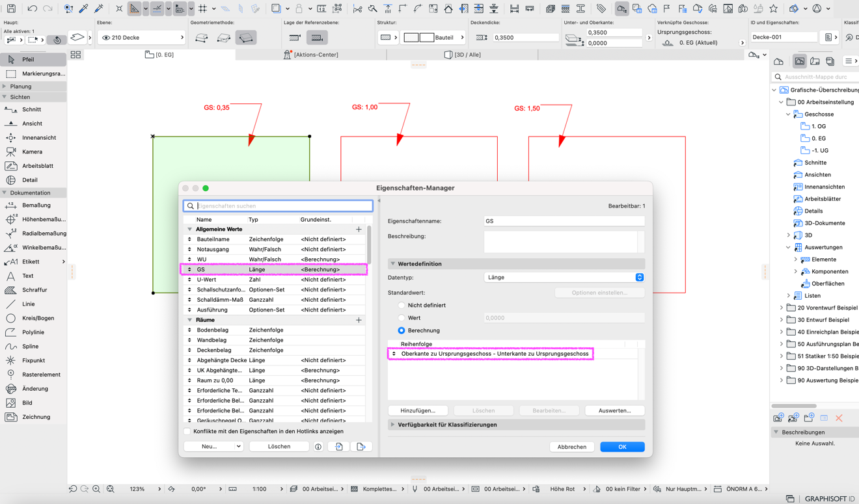The height and width of the screenshot is (504, 859).
Task: Select the Berechnung radio option
Action: point(402,330)
